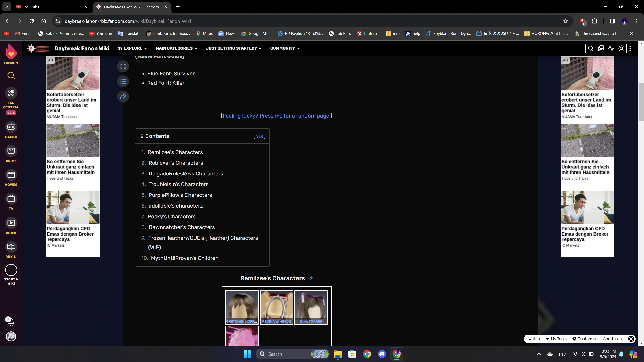644x362 pixels.
Task: Open the wiki Discuss speech bubble icon
Action: [601, 48]
